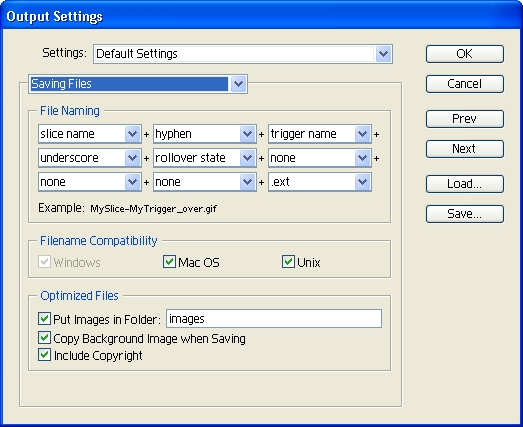
Task: Click the File Naming group label
Action: tap(70, 111)
